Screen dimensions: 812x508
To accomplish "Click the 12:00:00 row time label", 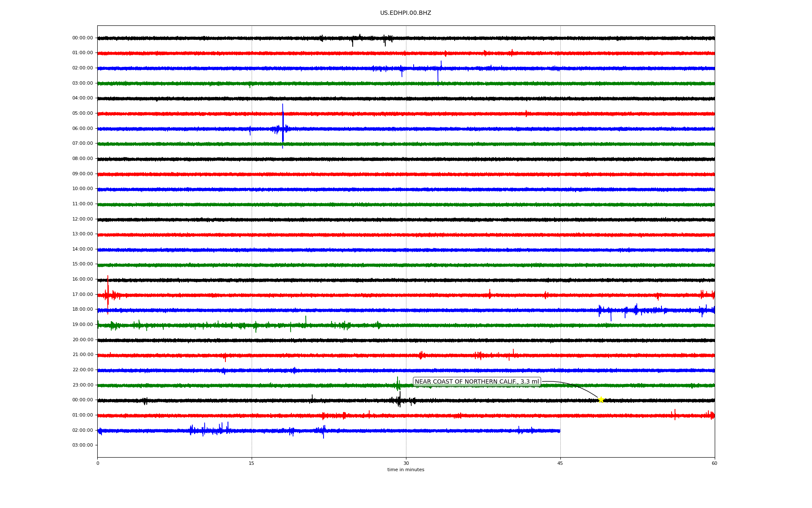I will pos(82,219).
